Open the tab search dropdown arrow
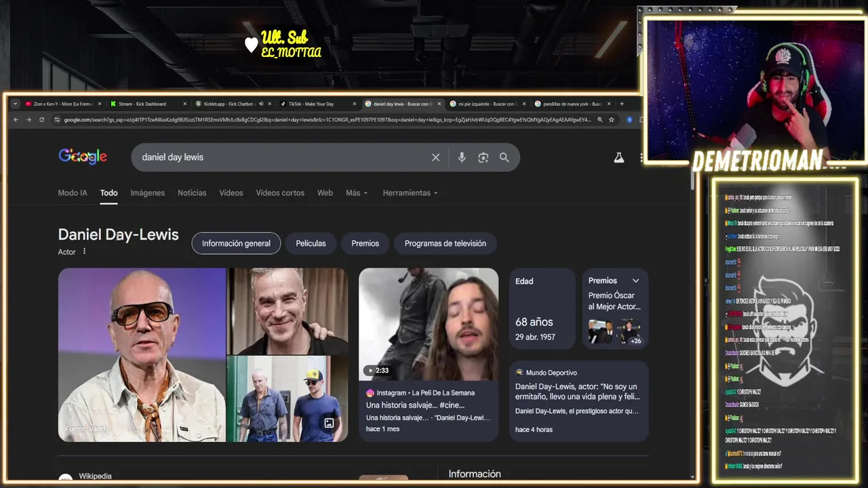 click(x=15, y=104)
